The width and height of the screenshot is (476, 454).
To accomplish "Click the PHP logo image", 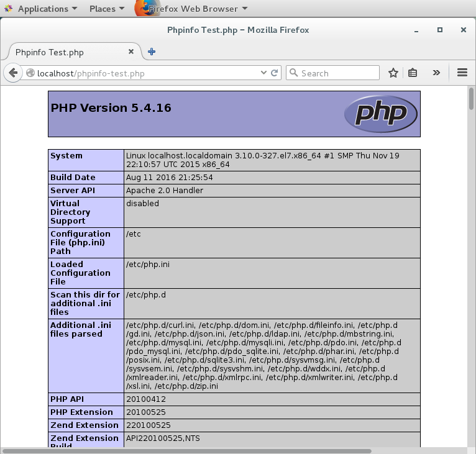I will coord(380,114).
